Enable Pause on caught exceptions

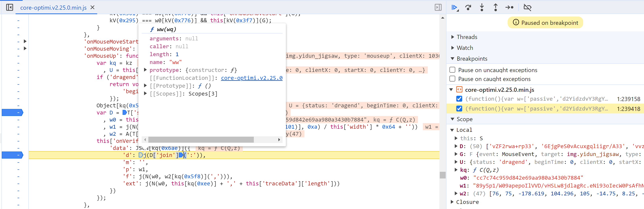(453, 79)
